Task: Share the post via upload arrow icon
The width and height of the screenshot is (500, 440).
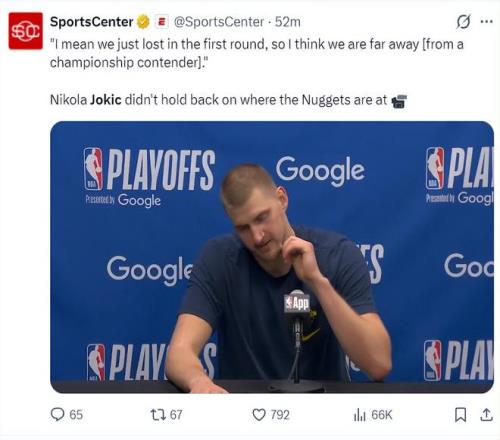Action: (x=486, y=415)
